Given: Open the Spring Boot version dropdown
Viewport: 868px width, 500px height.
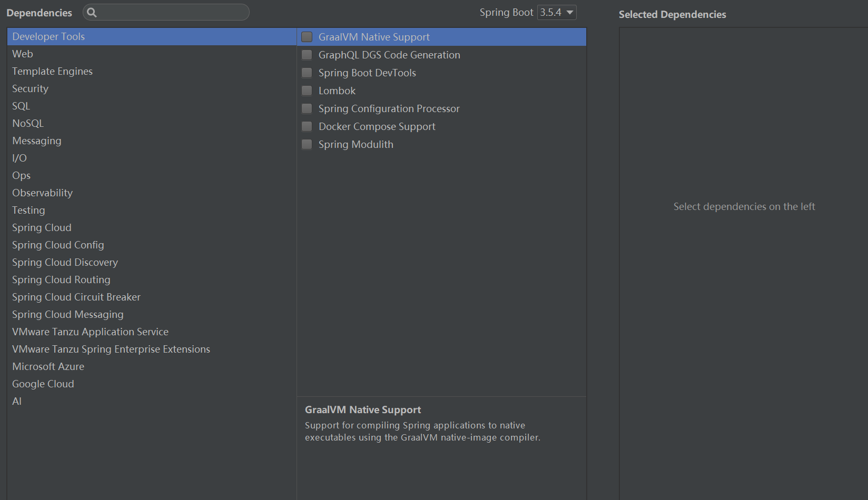Looking at the screenshot, I should tap(557, 12).
